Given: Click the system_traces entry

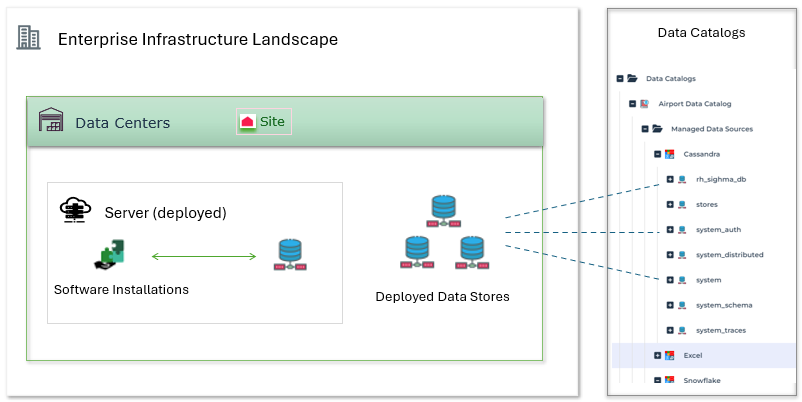Looking at the screenshot, I should 720,330.
